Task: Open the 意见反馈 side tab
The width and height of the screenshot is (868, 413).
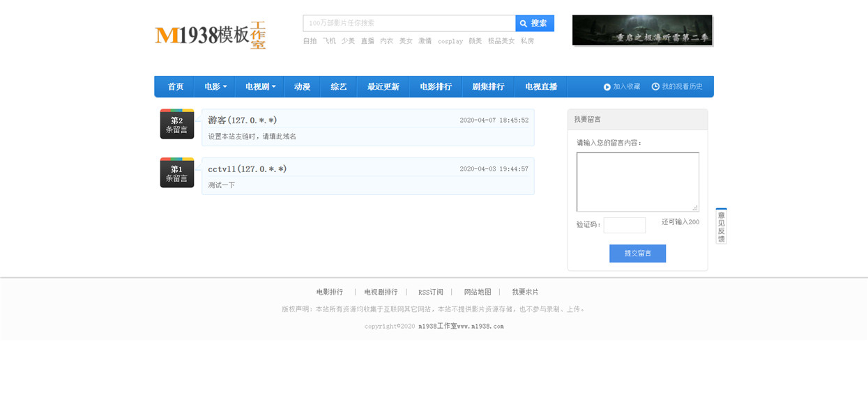Action: [x=721, y=226]
